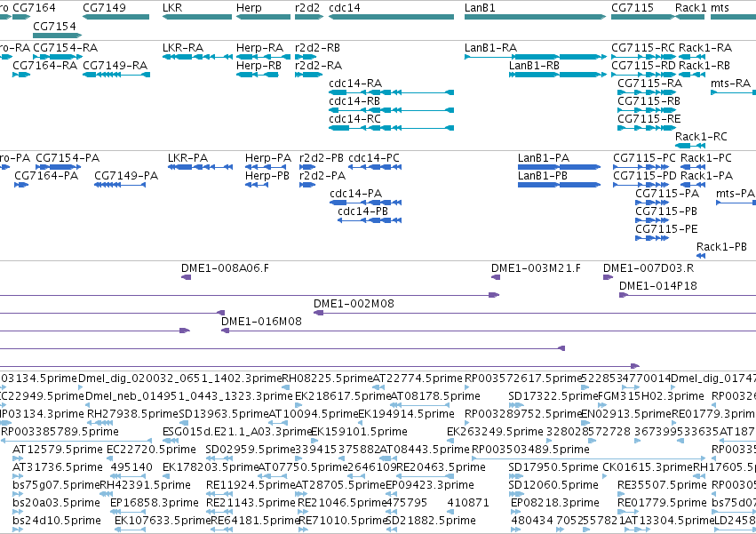Click the CG7115 gene glyph
The height and width of the screenshot is (534, 756).
pyautogui.click(x=641, y=17)
